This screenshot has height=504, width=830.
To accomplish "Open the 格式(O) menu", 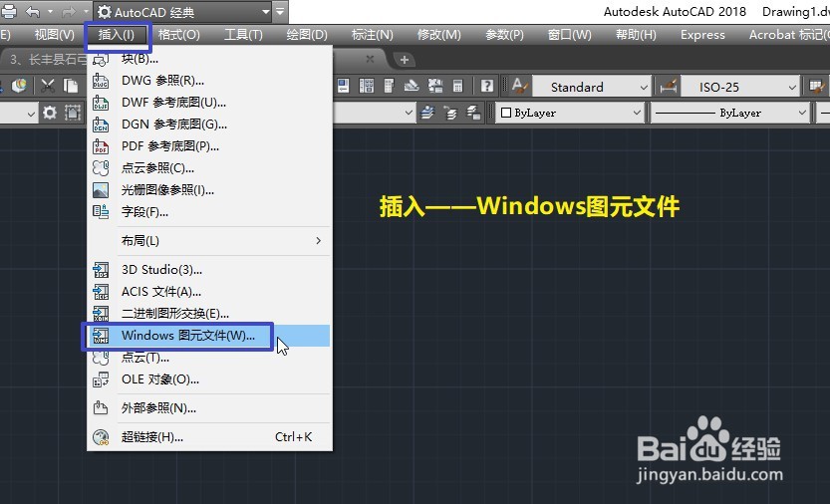I will (x=179, y=35).
